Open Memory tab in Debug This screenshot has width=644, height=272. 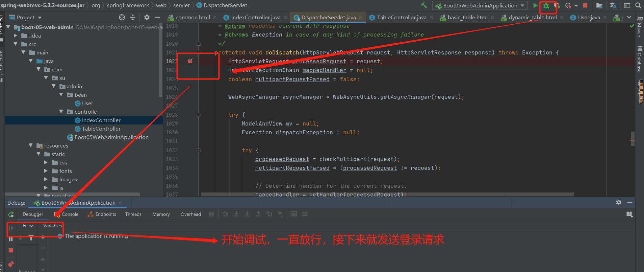(161, 214)
